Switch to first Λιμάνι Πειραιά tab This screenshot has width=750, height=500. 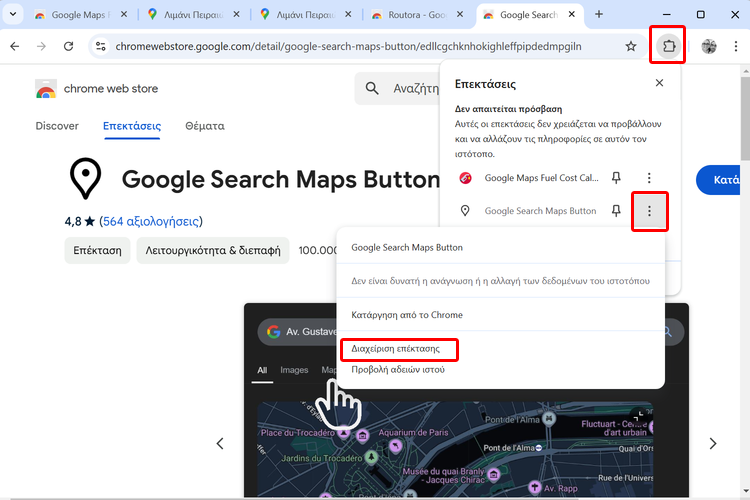point(193,15)
